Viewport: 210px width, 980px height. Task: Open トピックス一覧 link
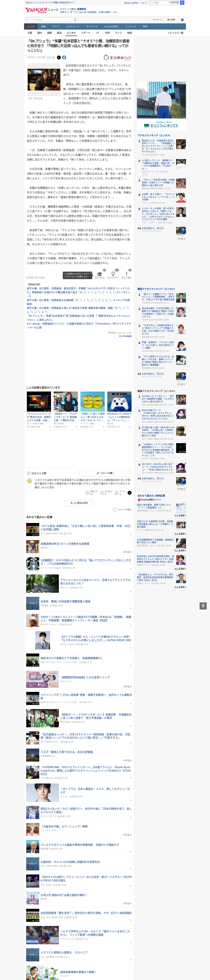(175, 33)
